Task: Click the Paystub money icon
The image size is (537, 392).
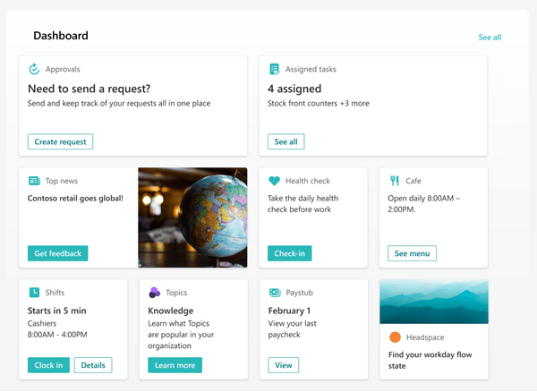Action: tap(275, 293)
